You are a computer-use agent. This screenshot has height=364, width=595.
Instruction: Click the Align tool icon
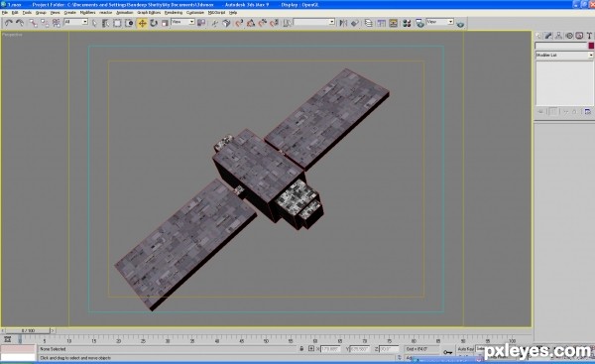(x=354, y=23)
